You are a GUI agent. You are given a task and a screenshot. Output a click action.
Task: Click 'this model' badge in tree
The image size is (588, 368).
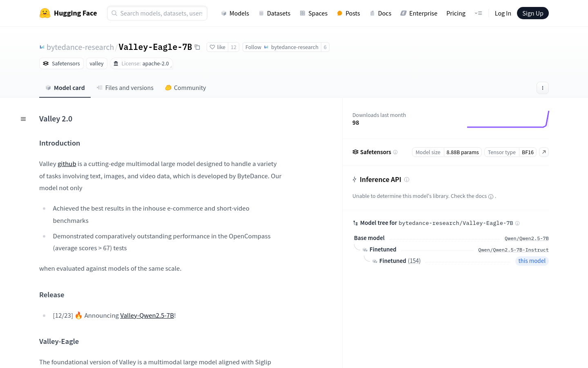click(532, 261)
